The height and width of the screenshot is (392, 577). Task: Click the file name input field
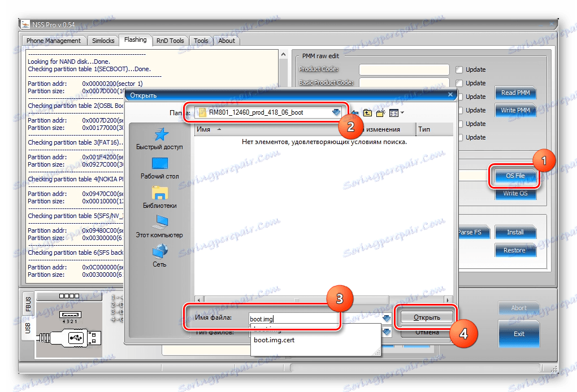(315, 318)
